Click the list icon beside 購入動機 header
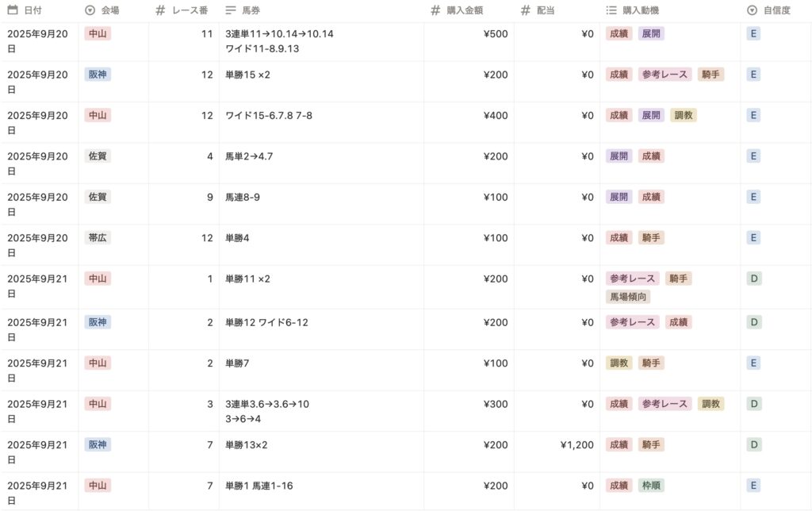This screenshot has width=812, height=511. pos(611,11)
